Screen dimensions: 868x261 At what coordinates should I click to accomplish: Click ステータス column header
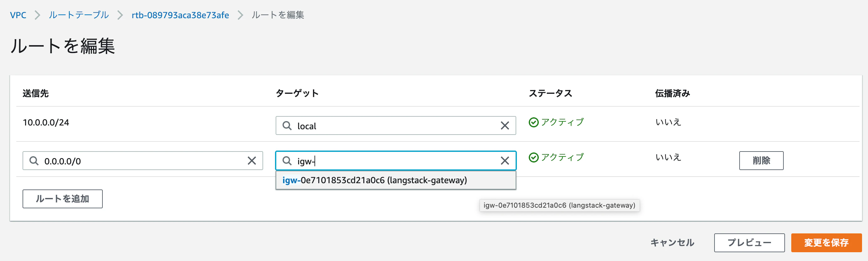(x=550, y=93)
